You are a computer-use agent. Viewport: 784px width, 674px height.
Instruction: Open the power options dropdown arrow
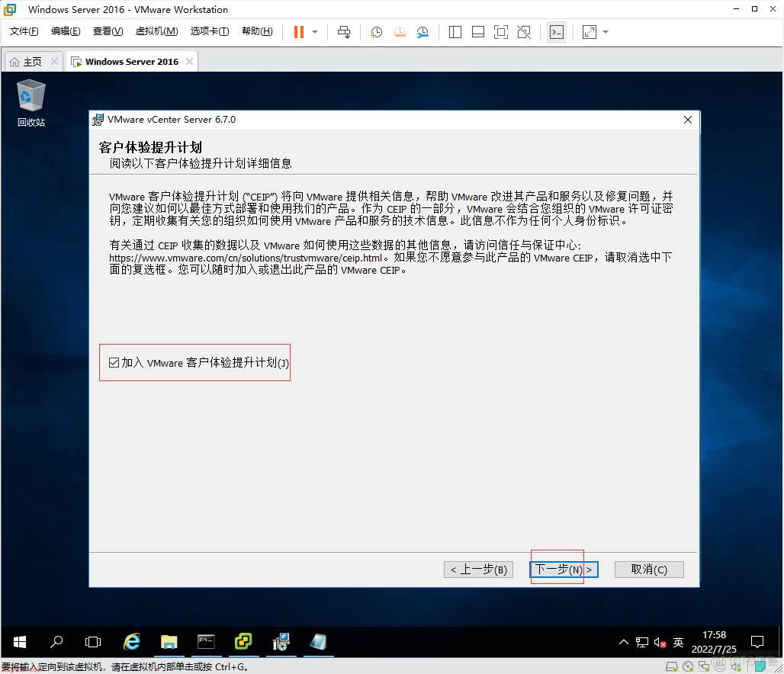coord(315,32)
